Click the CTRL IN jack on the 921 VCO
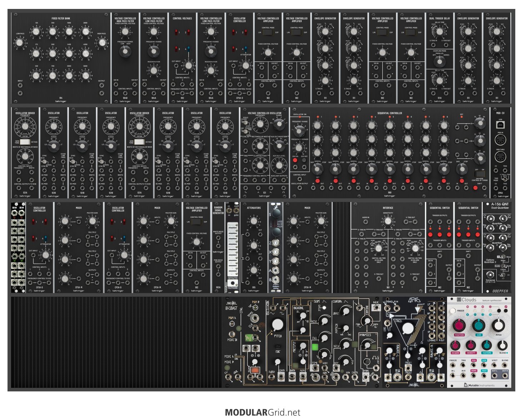Viewport: 526px width, 420px height. (x=246, y=141)
